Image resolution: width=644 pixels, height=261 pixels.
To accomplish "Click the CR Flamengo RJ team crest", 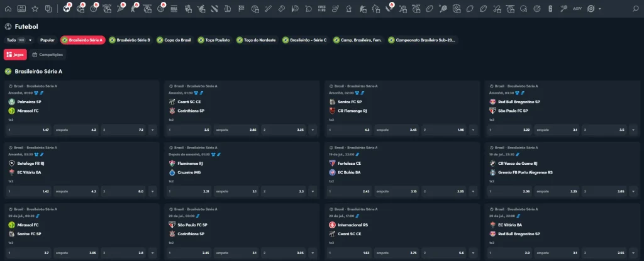I will 332,111.
